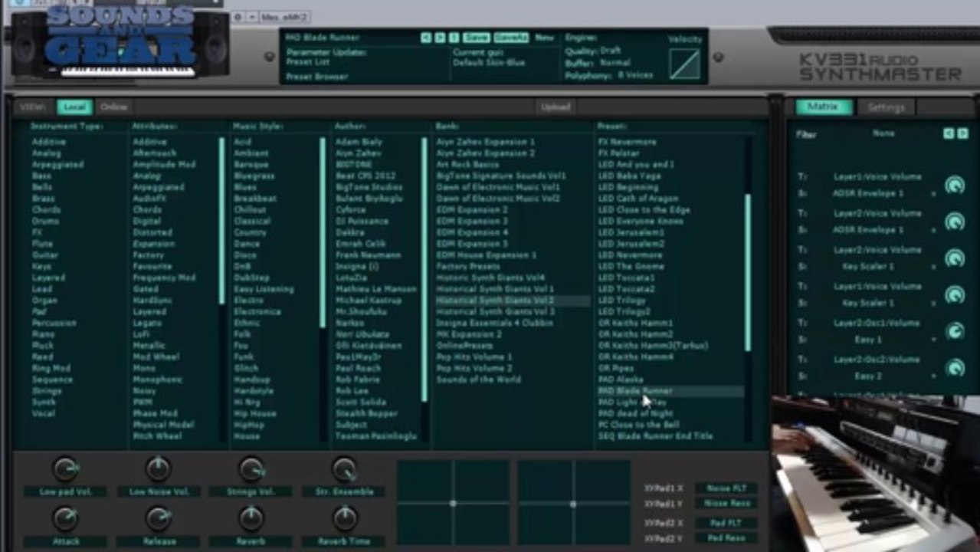Open the Matrix tab

click(824, 107)
